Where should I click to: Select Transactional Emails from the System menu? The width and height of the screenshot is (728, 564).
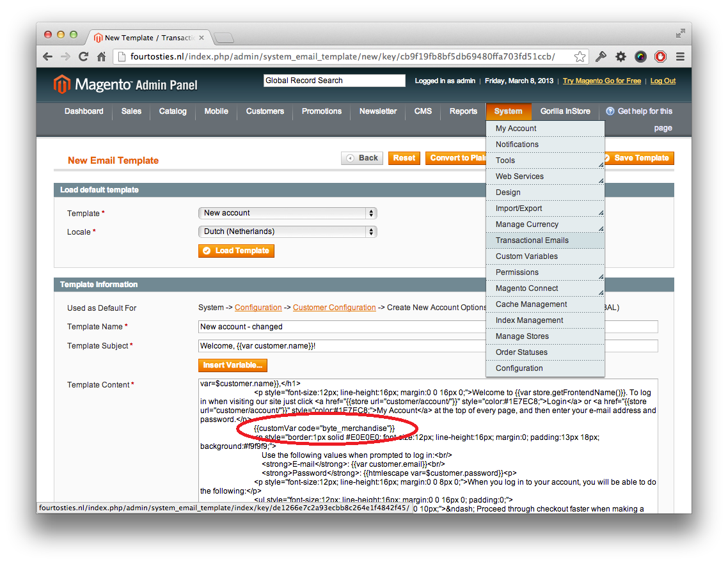point(532,240)
